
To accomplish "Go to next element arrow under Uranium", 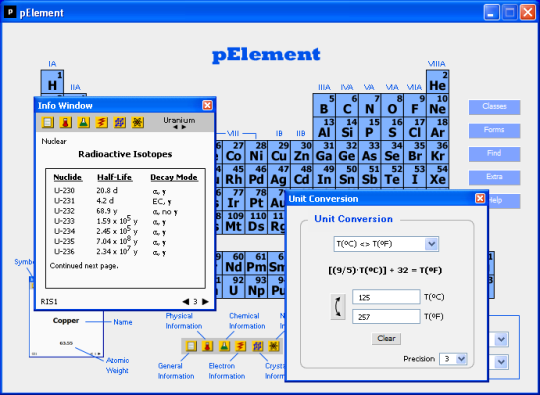I will coord(184,127).
